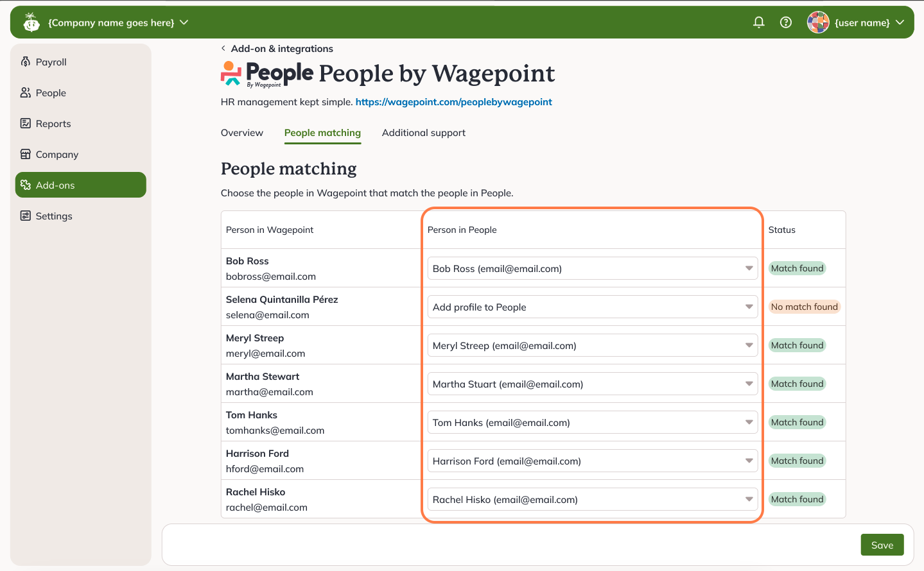Screen dimensions: 924x571
Task: Click the Wagepoint pineapple logo icon
Action: 31,22
